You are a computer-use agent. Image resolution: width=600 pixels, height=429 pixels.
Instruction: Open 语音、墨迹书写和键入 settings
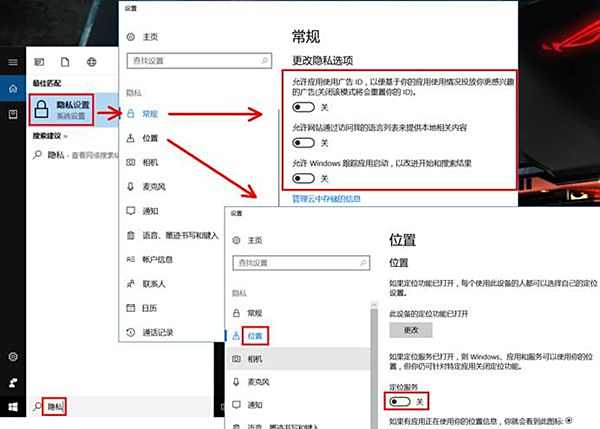click(x=180, y=235)
